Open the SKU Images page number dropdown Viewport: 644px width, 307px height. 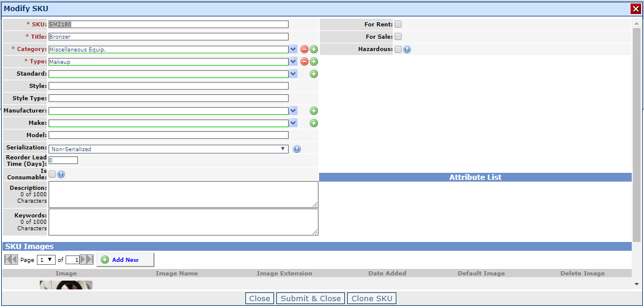pos(46,260)
